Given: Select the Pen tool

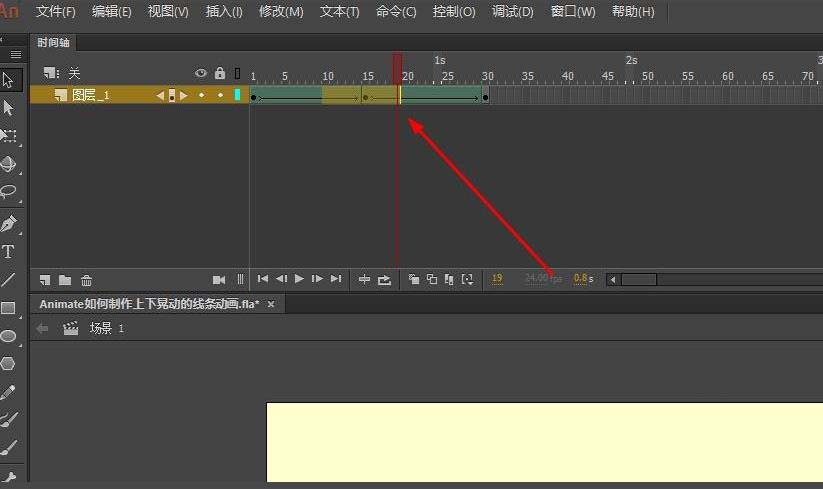Looking at the screenshot, I should pyautogui.click(x=8, y=223).
